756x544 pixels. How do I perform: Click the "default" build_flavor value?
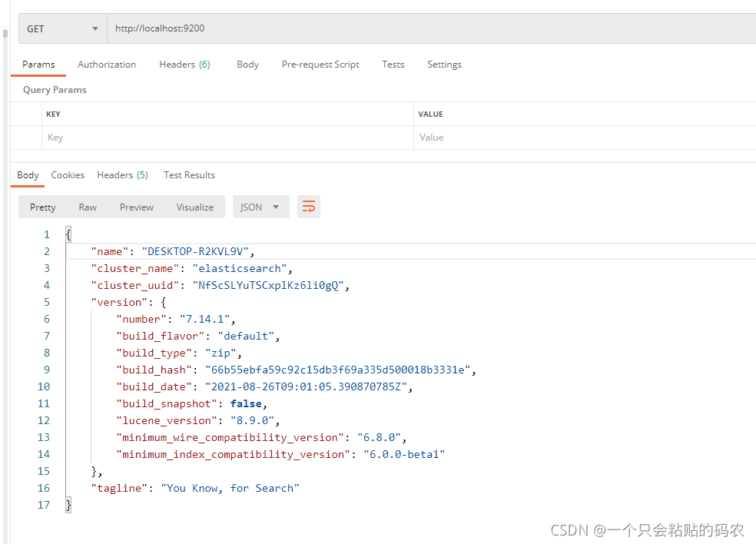pyautogui.click(x=246, y=336)
